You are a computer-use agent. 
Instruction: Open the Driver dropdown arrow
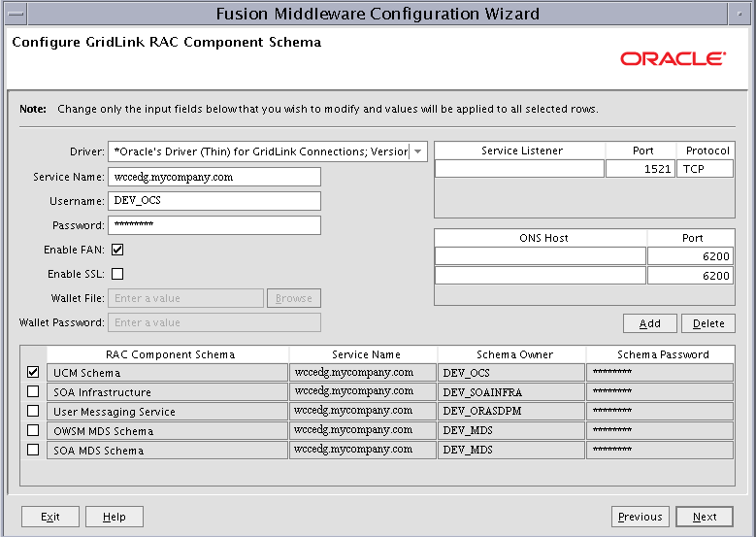click(x=418, y=151)
